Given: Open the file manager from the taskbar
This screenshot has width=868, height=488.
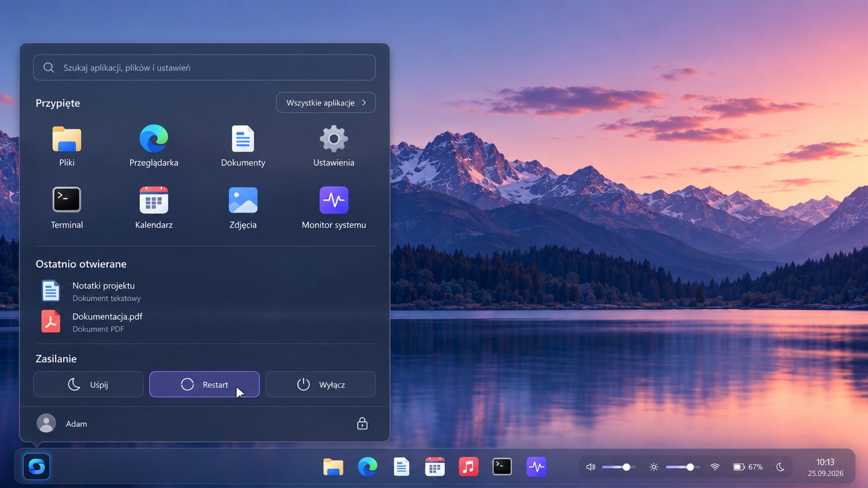Looking at the screenshot, I should (333, 466).
